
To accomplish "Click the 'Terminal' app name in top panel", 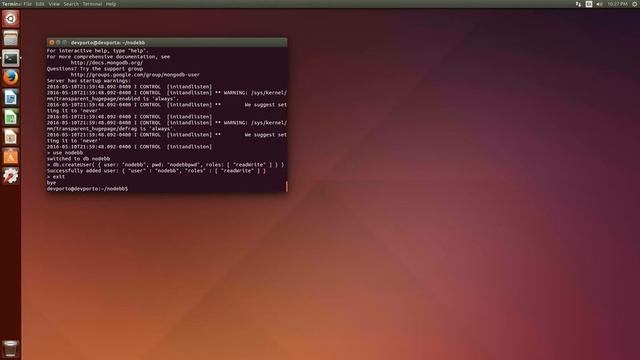I will tap(11, 4).
